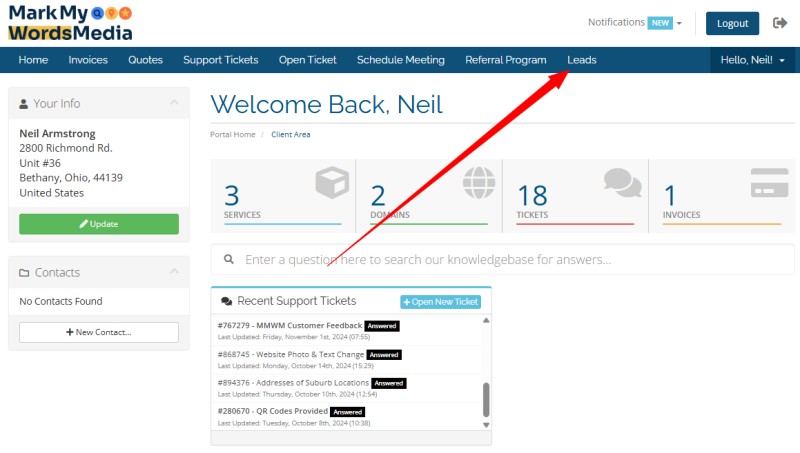Click the knowledgebase search input field
Viewport: 800px width, 453px height.
pos(503,259)
